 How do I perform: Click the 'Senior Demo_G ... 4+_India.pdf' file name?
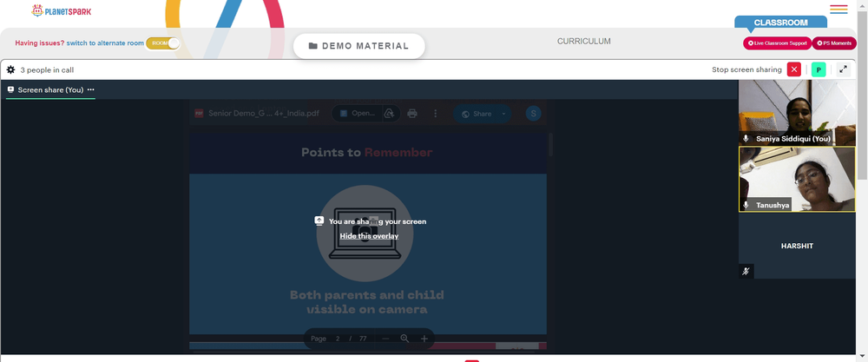264,114
